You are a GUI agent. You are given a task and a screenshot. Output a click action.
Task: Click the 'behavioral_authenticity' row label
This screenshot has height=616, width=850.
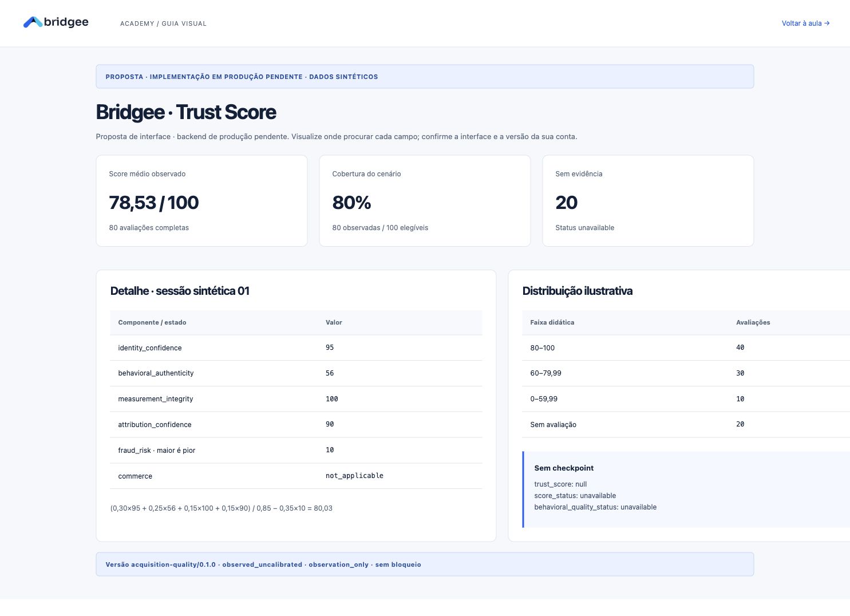click(x=156, y=373)
